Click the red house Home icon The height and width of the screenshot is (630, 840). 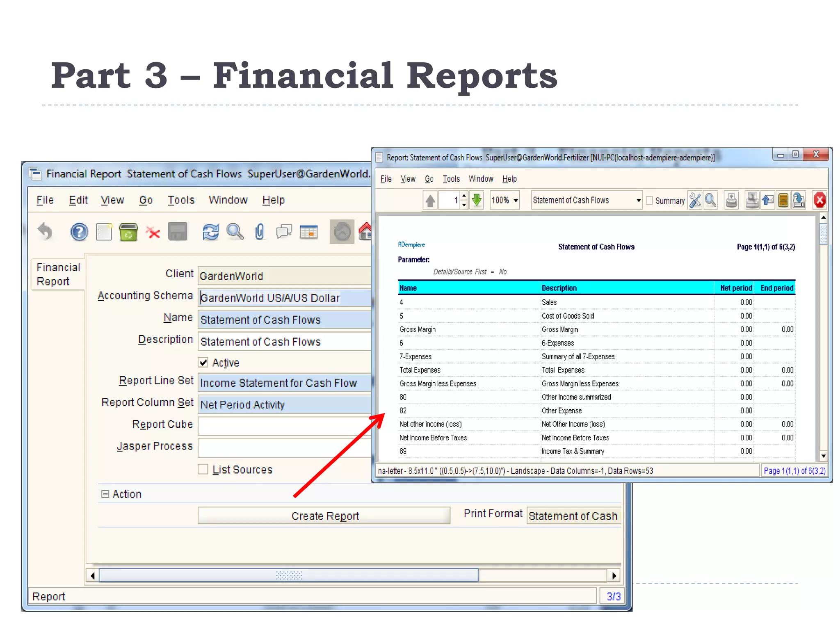tap(365, 232)
